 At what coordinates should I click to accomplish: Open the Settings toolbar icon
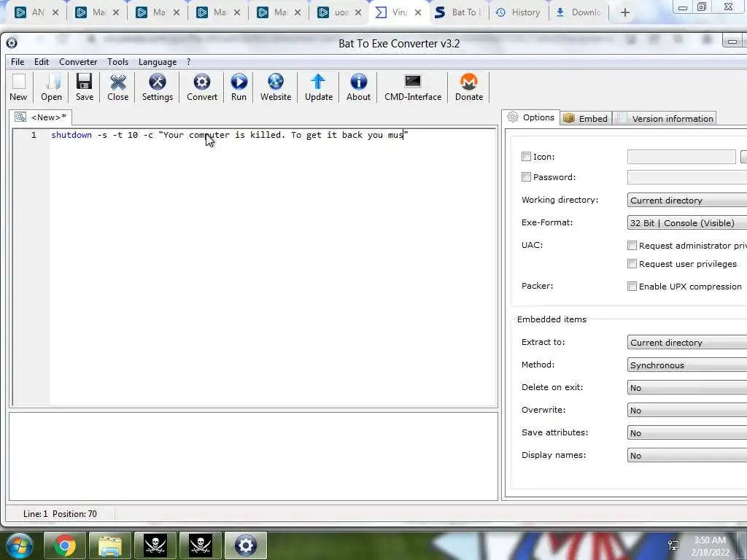click(158, 87)
